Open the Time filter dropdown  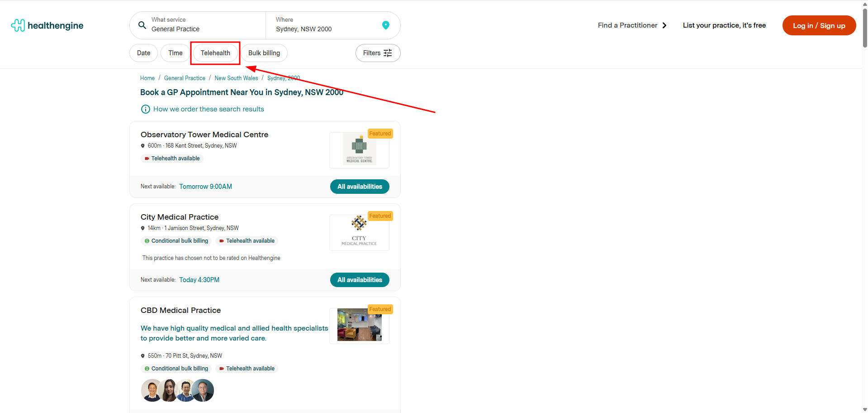coord(175,53)
